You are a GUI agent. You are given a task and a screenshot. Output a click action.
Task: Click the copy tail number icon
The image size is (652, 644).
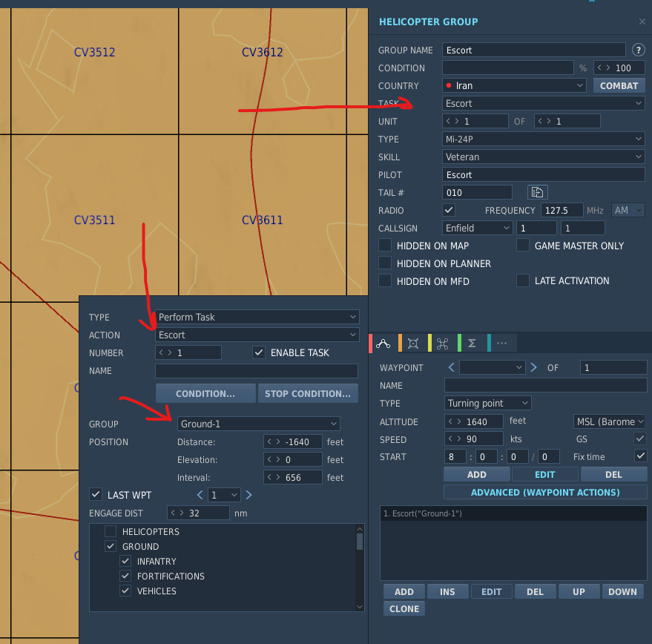pyautogui.click(x=537, y=192)
